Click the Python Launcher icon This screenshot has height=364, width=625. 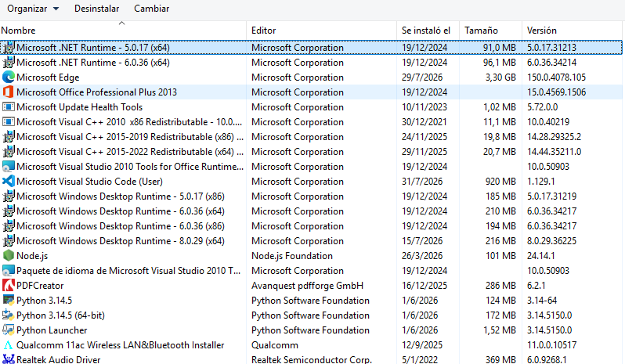(x=9, y=330)
